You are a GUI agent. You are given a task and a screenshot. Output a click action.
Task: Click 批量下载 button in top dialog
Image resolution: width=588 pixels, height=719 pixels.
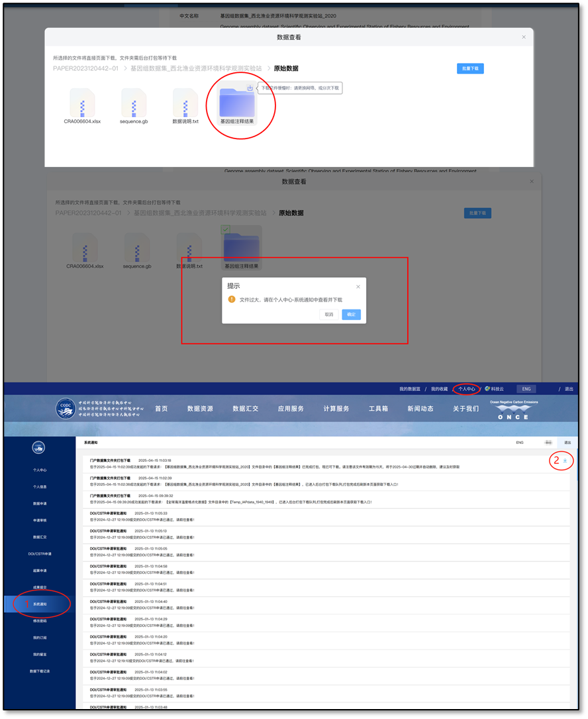pyautogui.click(x=470, y=68)
